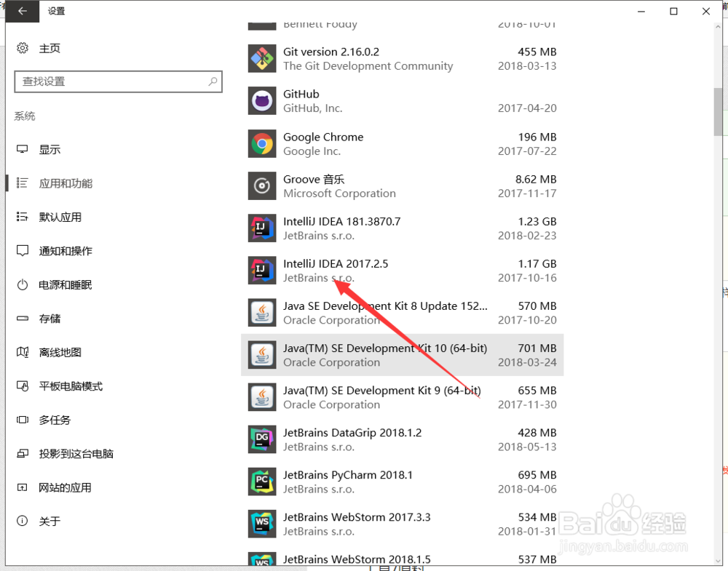Select JetBrains WebStorm 2017.3.3 entry name

[x=357, y=517]
